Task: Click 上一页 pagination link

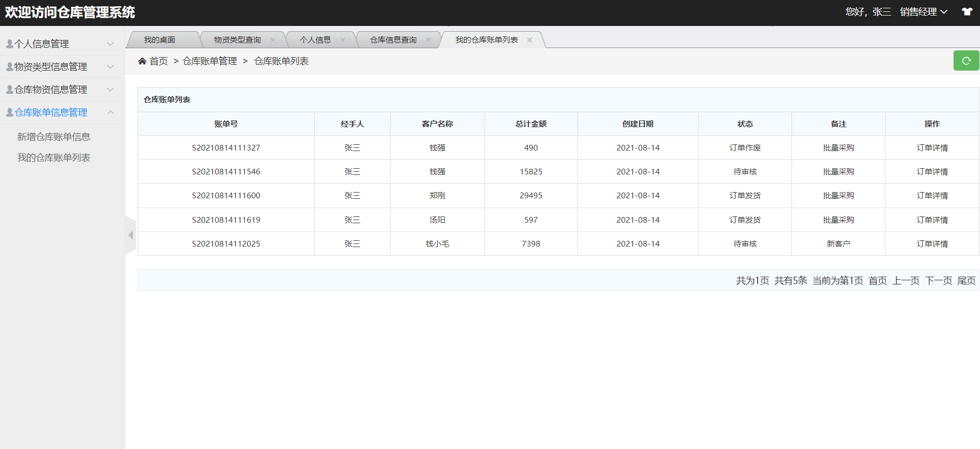Action: tap(906, 281)
